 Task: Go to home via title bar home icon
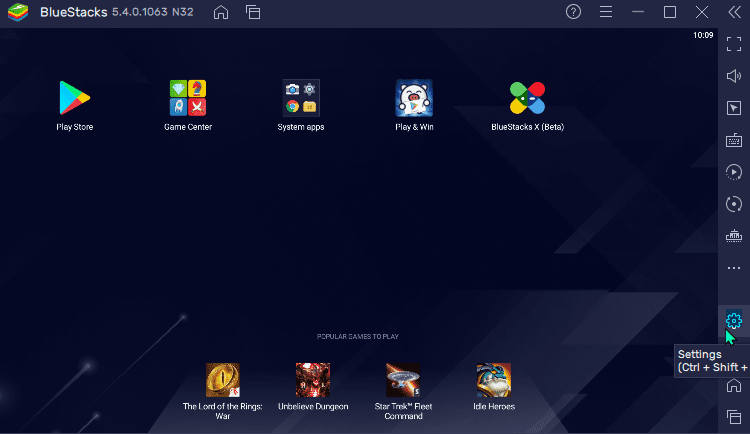[221, 12]
